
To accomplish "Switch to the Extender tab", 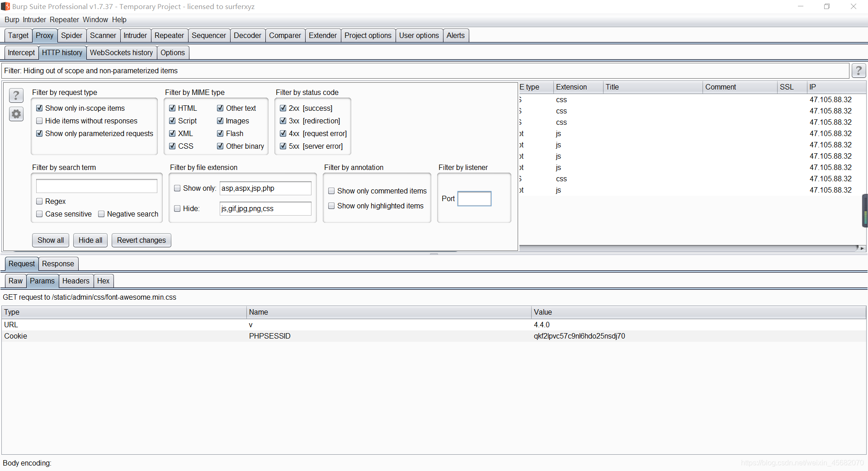I will tap(323, 35).
